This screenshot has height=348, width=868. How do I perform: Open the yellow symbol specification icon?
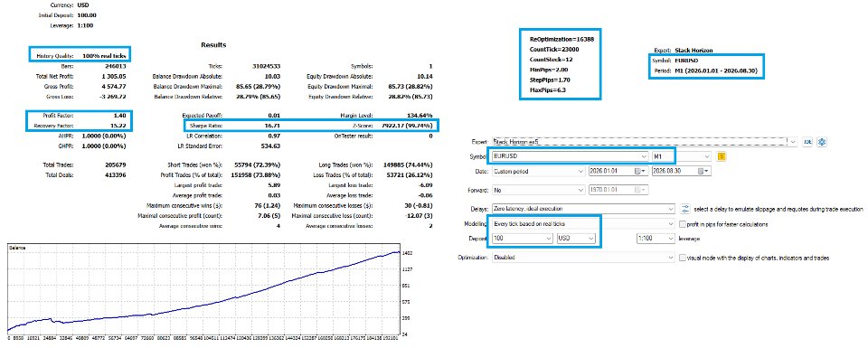[x=722, y=156]
